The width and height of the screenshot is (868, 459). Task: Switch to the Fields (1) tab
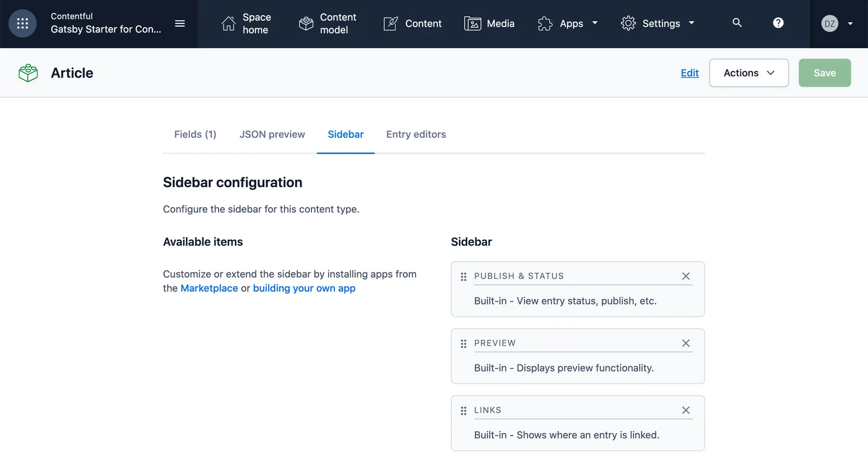click(195, 134)
